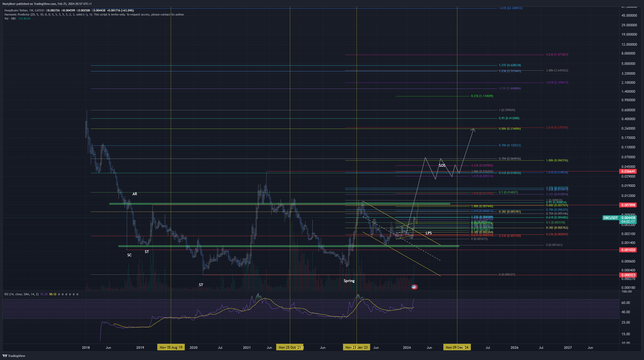Click the 1.131 (1.604896) Fibonacci label
This screenshot has height=360, width=644.
tap(510, 88)
